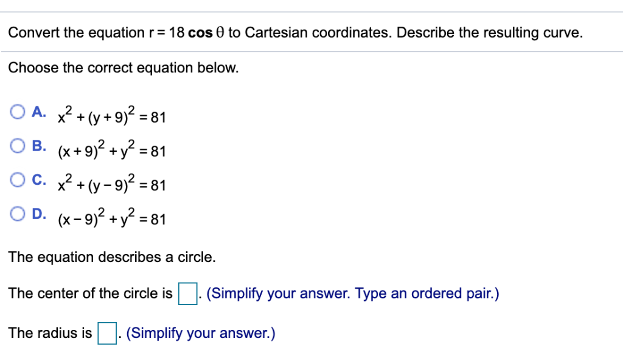Select answer choice A radio button
The width and height of the screenshot is (623, 364).
pos(18,111)
